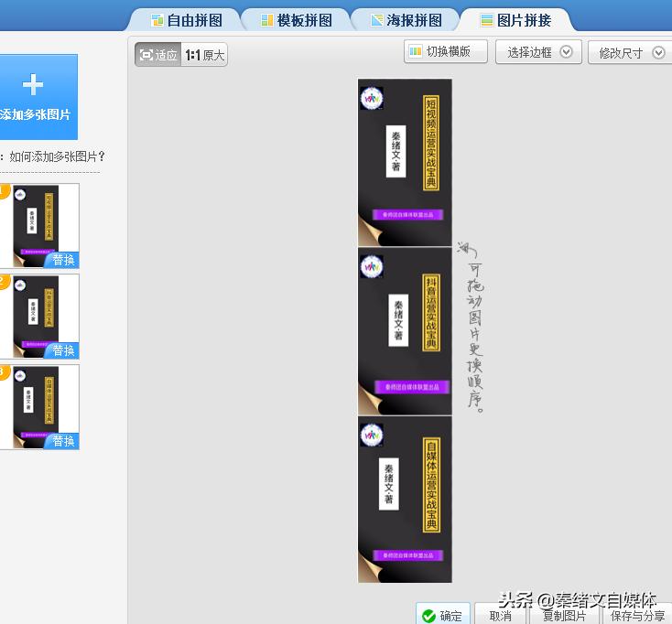This screenshot has height=624, width=672.
Task: Expand the 修改尺寸 dropdown
Action: coord(630,53)
